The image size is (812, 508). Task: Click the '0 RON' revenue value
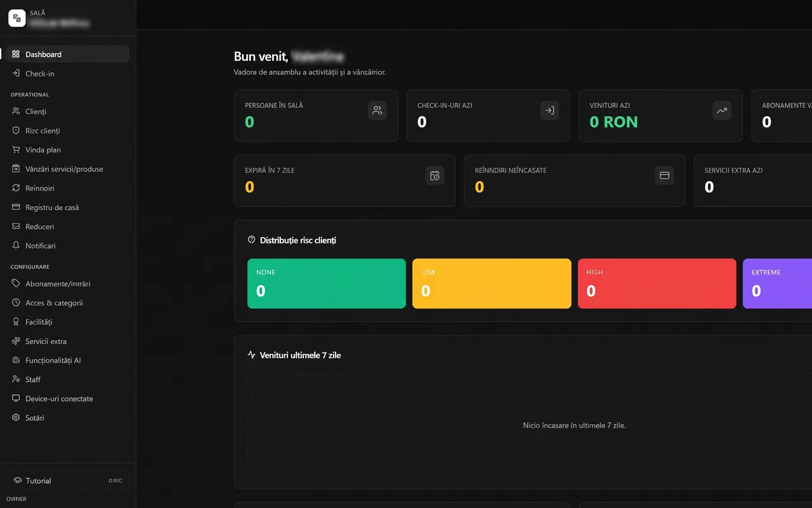point(613,122)
